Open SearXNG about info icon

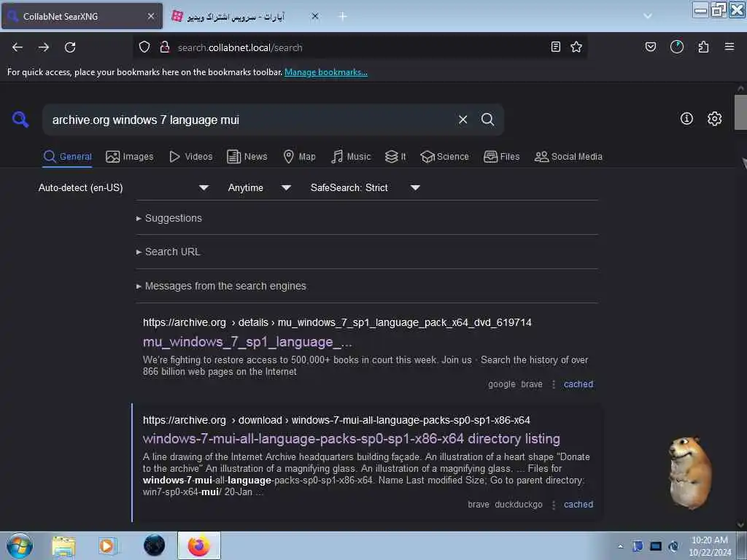click(686, 119)
